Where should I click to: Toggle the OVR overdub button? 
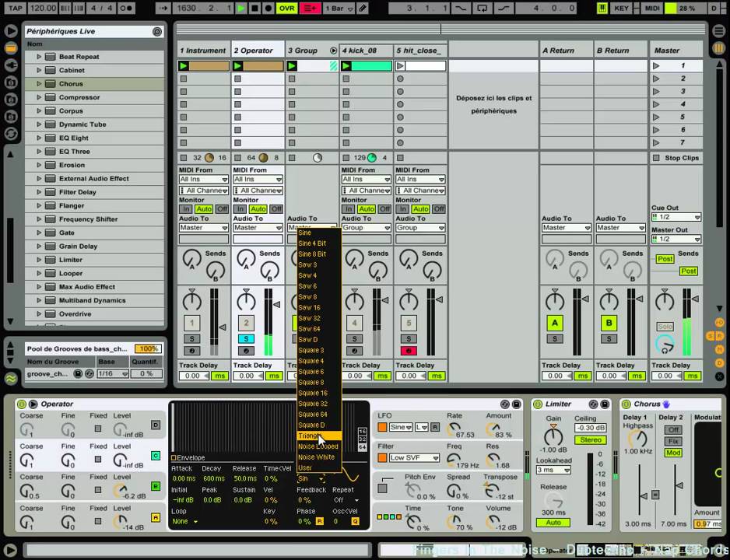[286, 8]
